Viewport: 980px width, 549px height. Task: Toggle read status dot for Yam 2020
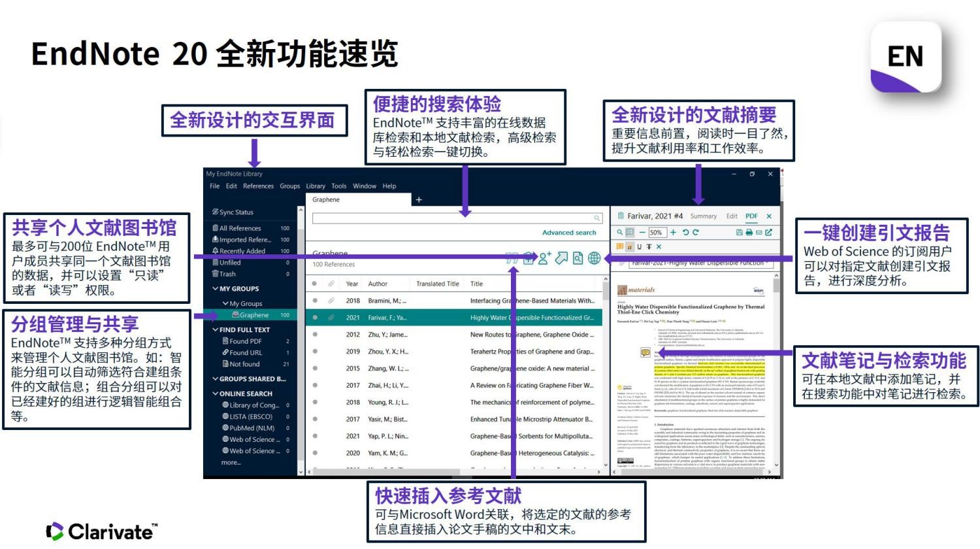[x=314, y=453]
